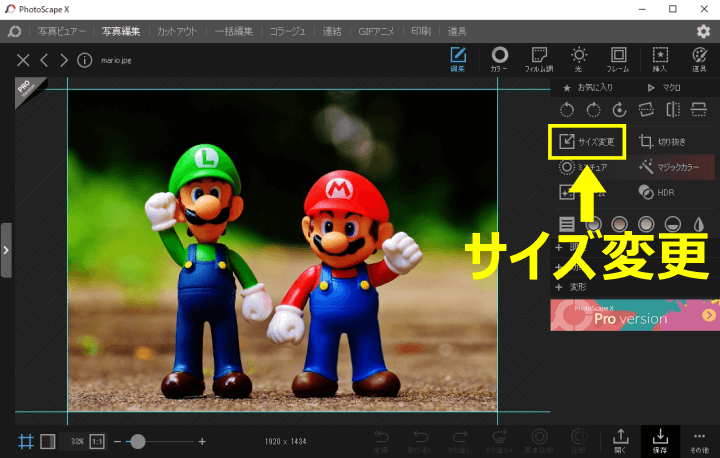The width and height of the screenshot is (720, 458).
Task: Open the 編集 (Edit) panel icon
Action: coord(458,59)
